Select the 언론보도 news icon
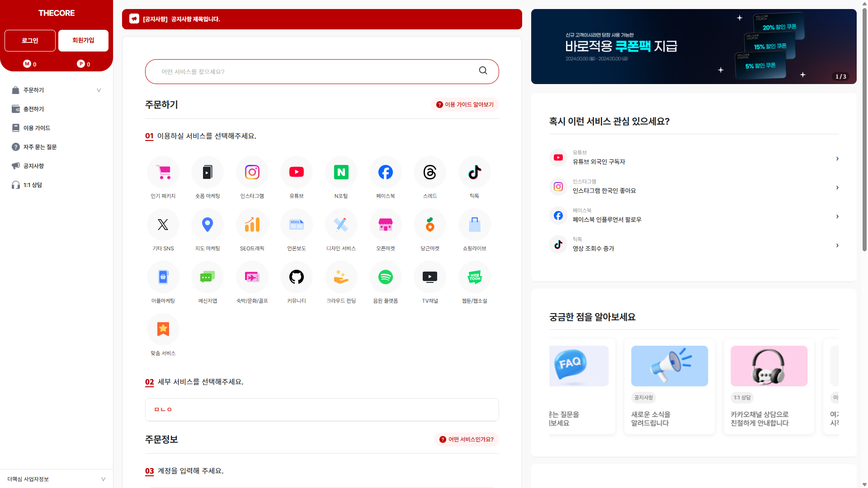This screenshot has height=488, width=868. click(297, 225)
